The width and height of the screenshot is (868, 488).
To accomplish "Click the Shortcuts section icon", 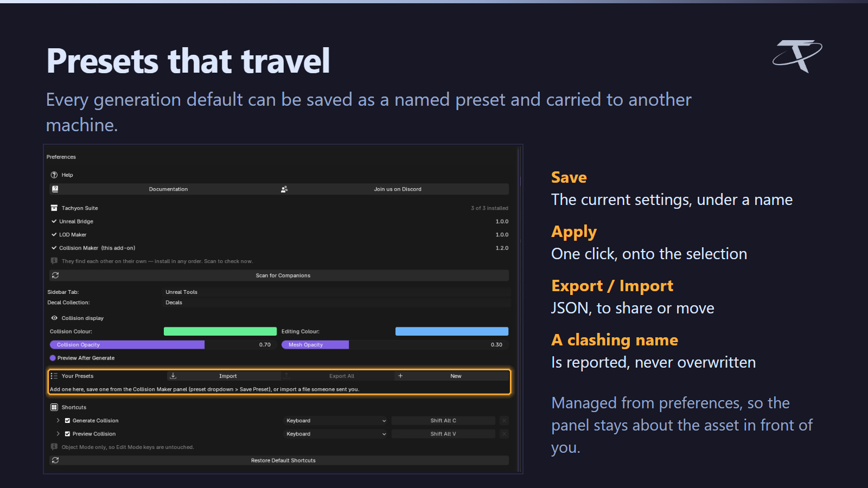I will (54, 407).
